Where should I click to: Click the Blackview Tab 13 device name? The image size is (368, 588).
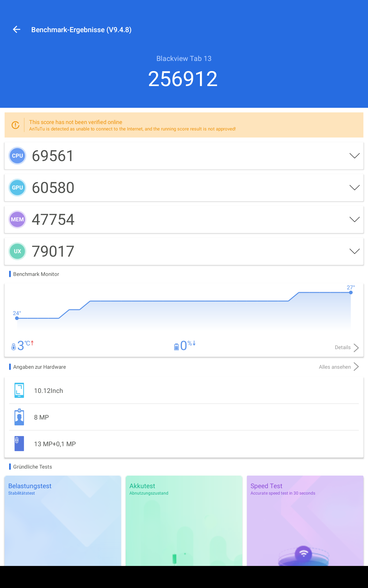(x=184, y=58)
